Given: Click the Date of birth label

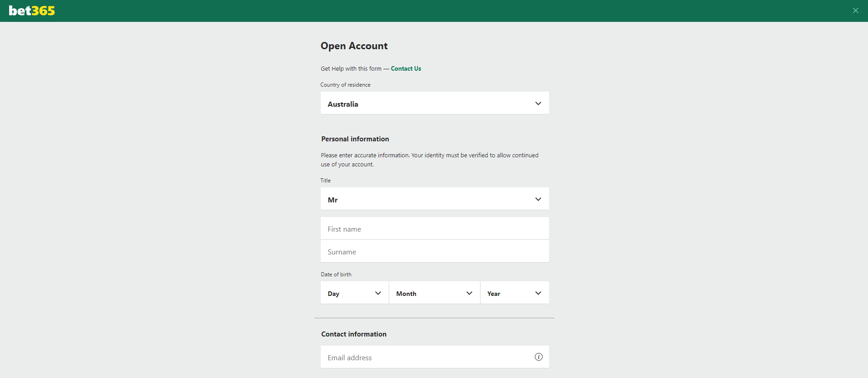Looking at the screenshot, I should pyautogui.click(x=336, y=274).
